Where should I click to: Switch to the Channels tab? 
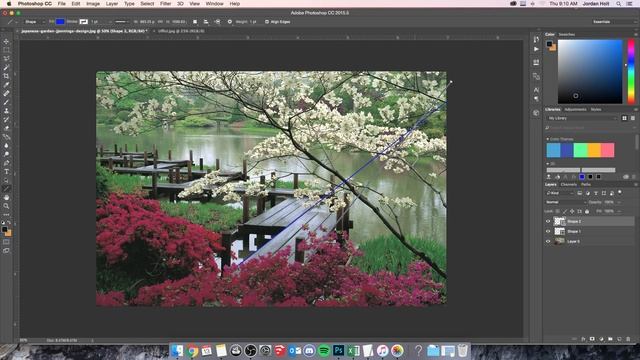[569, 184]
